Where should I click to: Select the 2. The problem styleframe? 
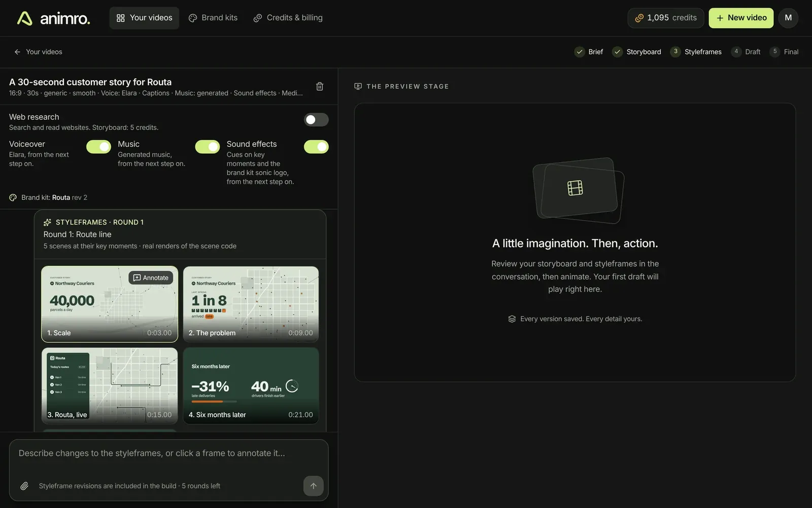coord(251,304)
